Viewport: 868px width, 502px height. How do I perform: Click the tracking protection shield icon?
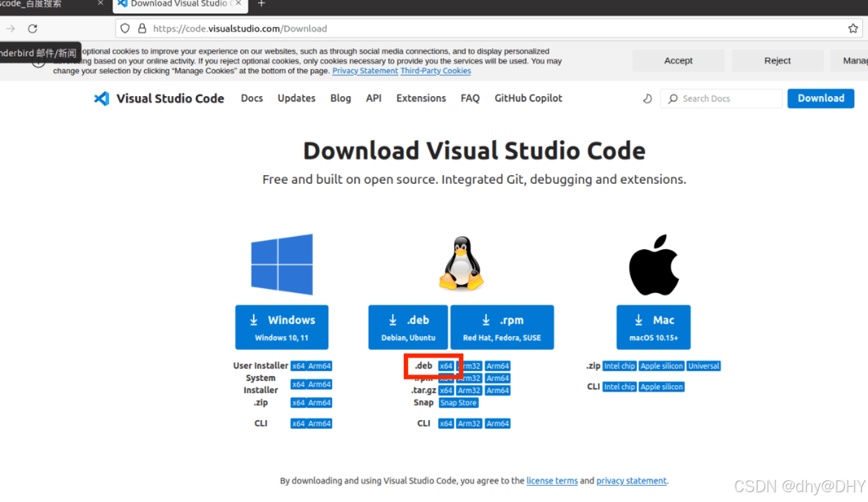125,28
